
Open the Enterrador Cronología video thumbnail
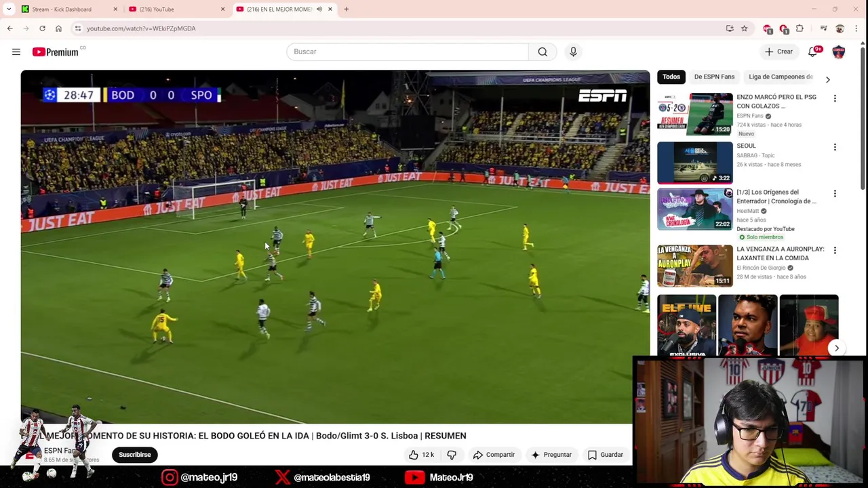(x=695, y=209)
